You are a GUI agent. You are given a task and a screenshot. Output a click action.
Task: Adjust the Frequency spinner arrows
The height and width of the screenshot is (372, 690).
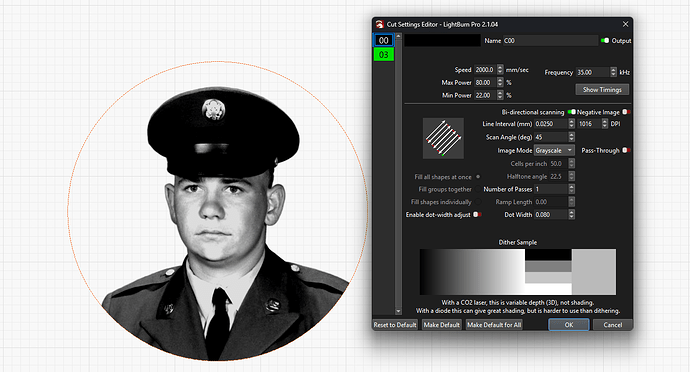click(x=613, y=72)
